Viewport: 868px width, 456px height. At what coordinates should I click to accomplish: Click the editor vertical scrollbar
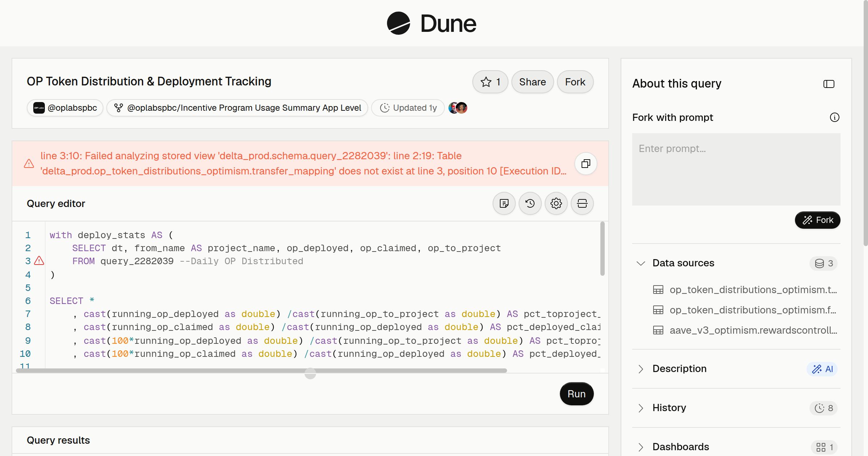(x=602, y=248)
